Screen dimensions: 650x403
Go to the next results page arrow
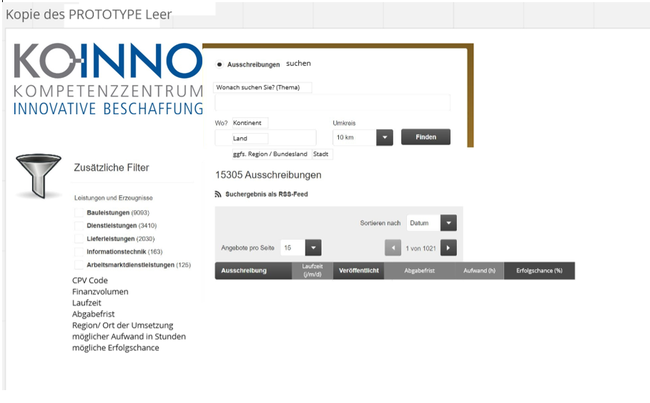pyautogui.click(x=449, y=247)
